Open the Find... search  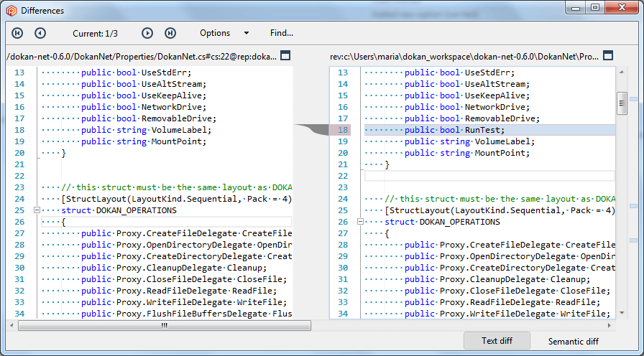281,33
